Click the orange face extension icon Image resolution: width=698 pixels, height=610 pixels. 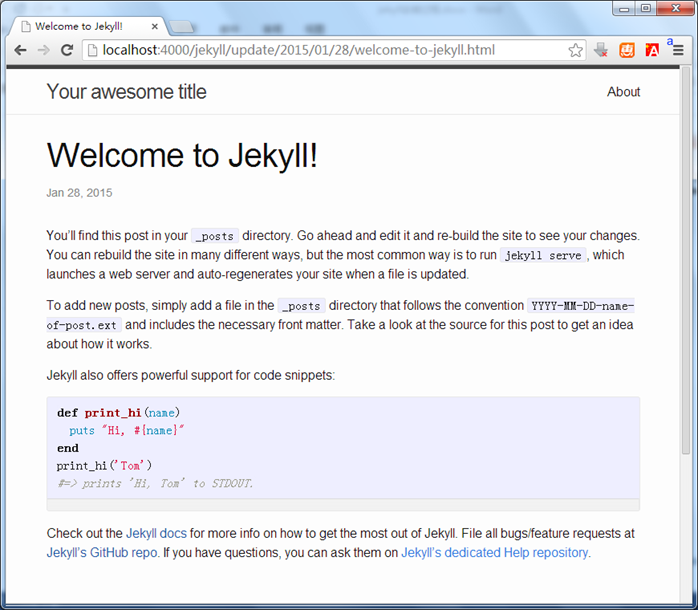coord(627,50)
